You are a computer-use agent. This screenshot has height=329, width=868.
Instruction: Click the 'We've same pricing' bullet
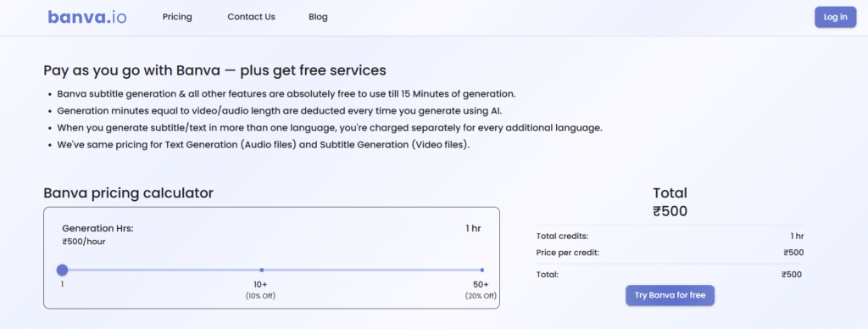tap(264, 145)
